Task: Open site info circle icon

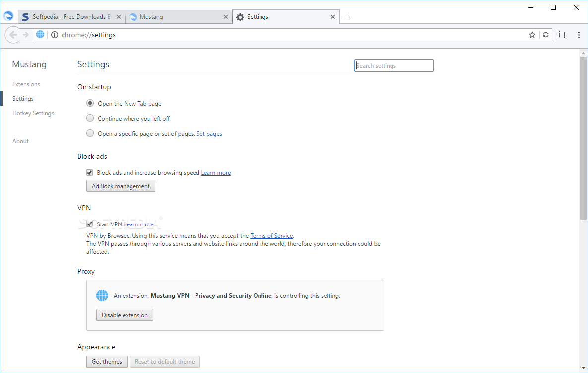Action: click(x=55, y=35)
